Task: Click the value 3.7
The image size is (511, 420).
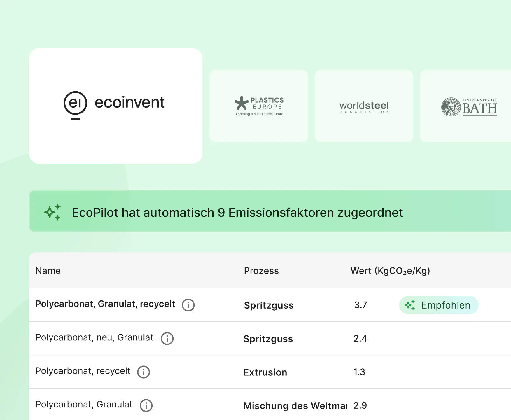Action: click(360, 305)
